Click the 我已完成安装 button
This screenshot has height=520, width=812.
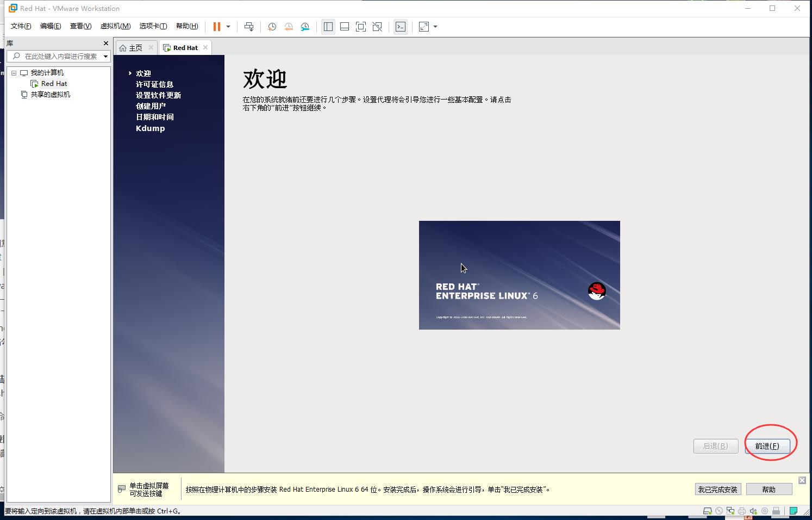(x=717, y=490)
